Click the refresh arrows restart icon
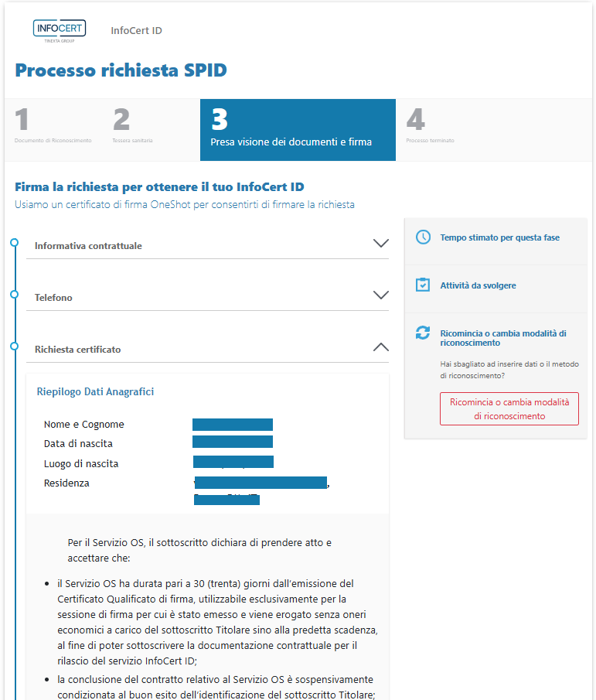The image size is (596, 700). tap(423, 333)
